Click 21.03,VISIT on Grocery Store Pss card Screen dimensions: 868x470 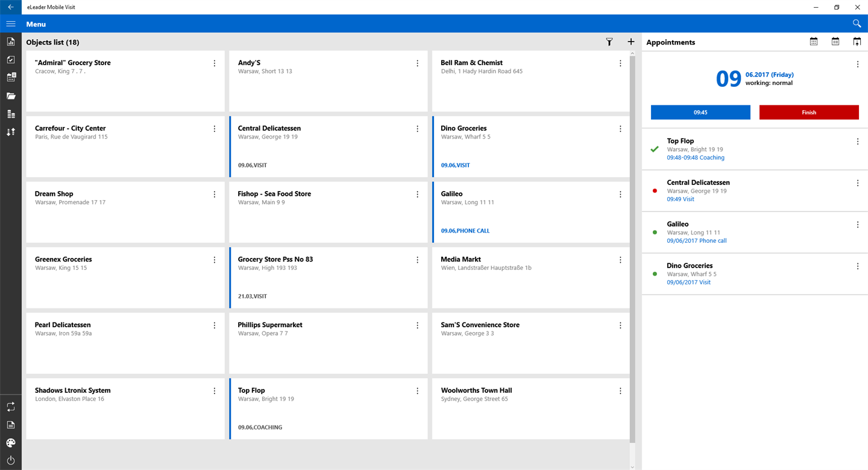pyautogui.click(x=253, y=296)
